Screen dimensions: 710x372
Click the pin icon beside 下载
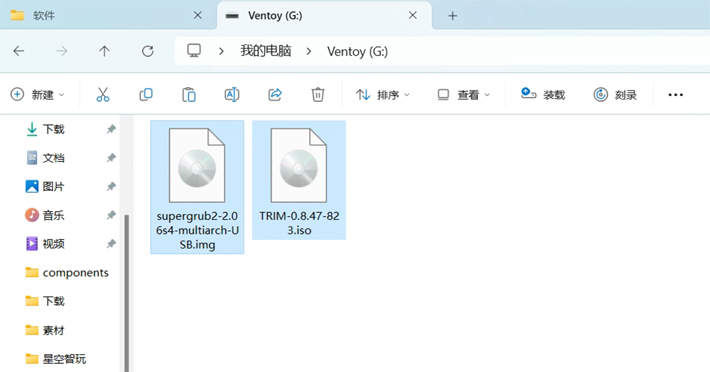click(x=111, y=129)
